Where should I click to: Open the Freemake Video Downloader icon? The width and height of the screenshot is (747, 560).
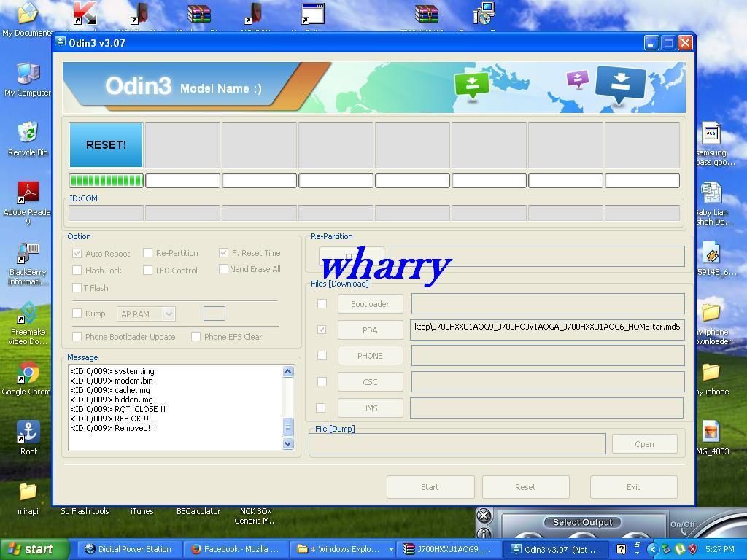click(28, 314)
